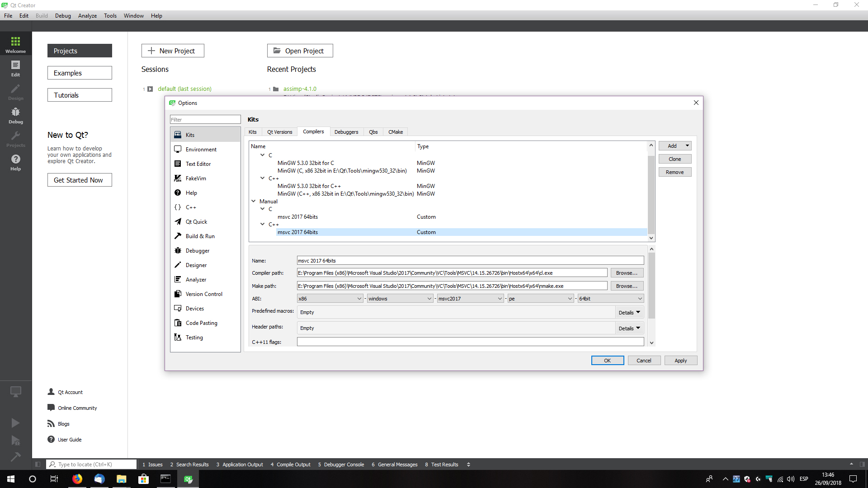Collapse the Manual C++ compilers subgroup
The width and height of the screenshot is (868, 488).
tap(262, 224)
